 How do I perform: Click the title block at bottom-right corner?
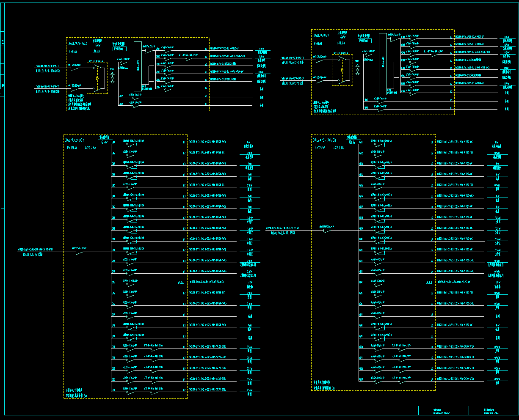466,411
